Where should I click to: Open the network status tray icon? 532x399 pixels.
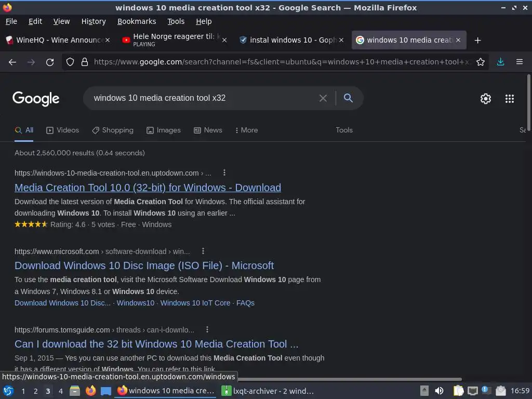pos(472,391)
